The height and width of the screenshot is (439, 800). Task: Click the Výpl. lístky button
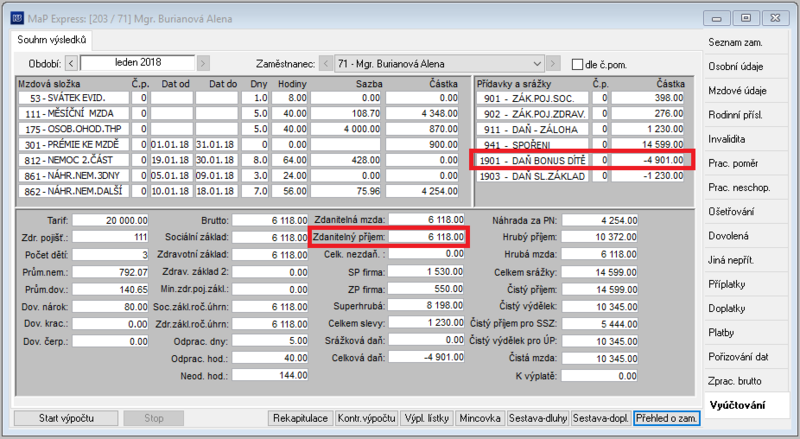click(427, 418)
